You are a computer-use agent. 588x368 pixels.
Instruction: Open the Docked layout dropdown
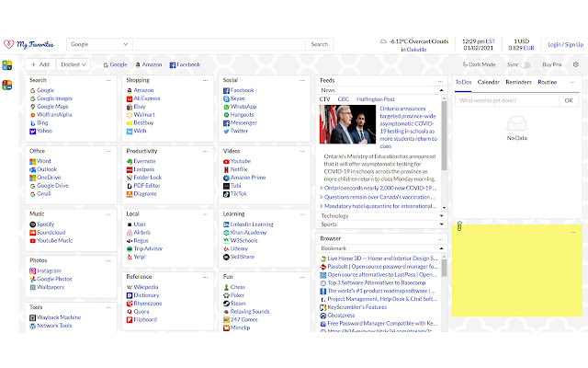(73, 64)
